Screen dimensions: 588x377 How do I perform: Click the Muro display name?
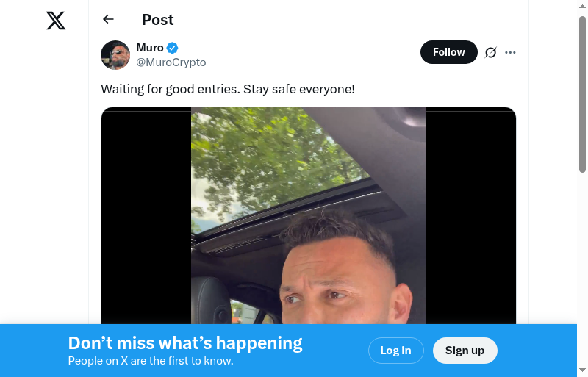(x=150, y=48)
